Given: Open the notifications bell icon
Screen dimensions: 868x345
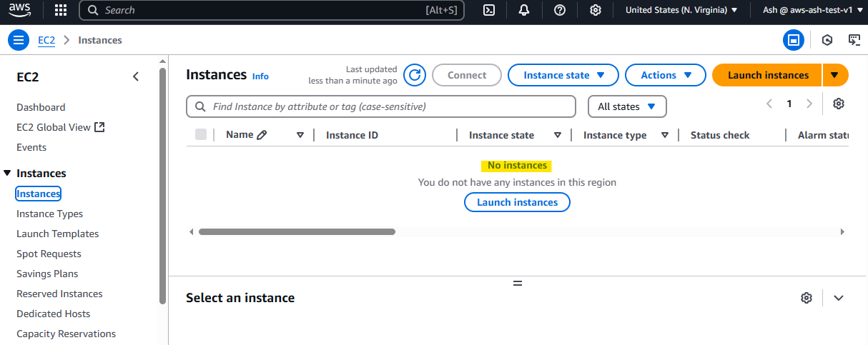Looking at the screenshot, I should tap(524, 10).
